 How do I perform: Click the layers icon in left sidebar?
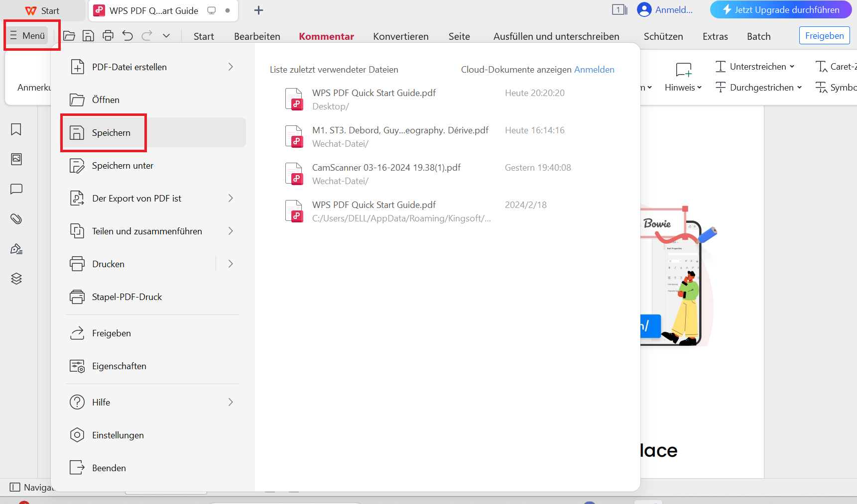click(x=16, y=279)
